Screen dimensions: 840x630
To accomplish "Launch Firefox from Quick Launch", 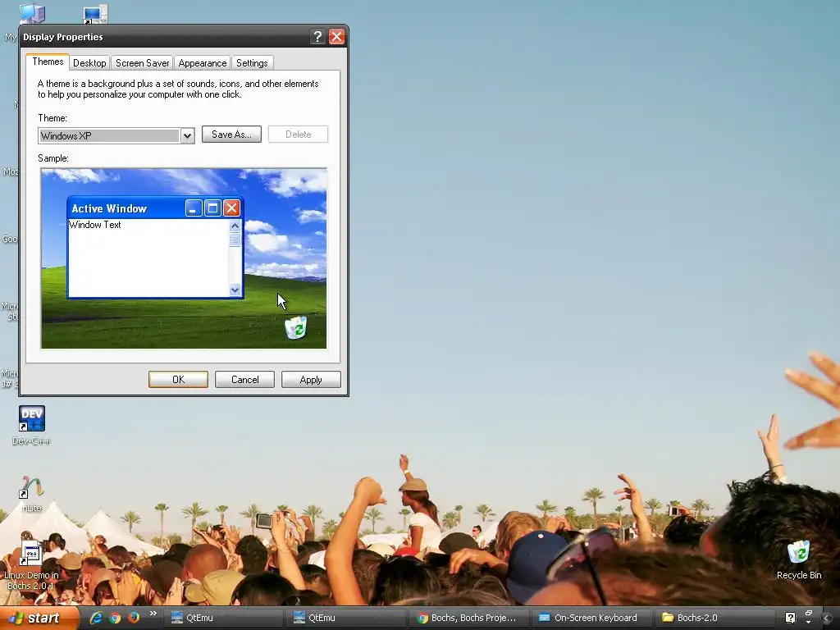I will click(x=134, y=618).
